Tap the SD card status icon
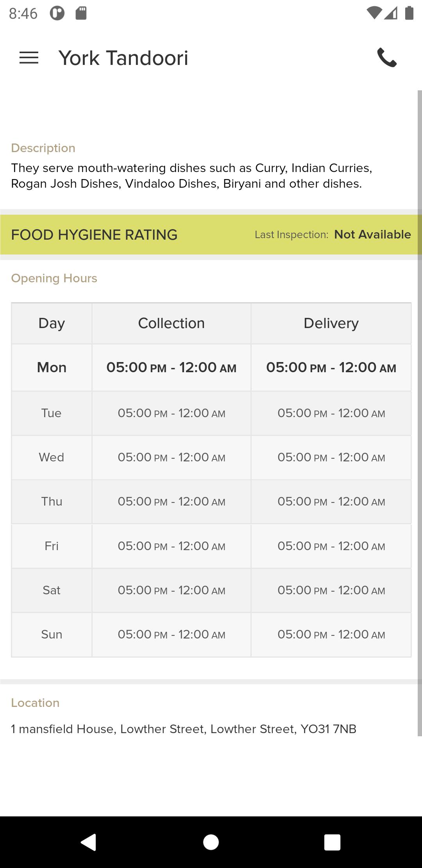This screenshot has width=422, height=868. point(81,13)
